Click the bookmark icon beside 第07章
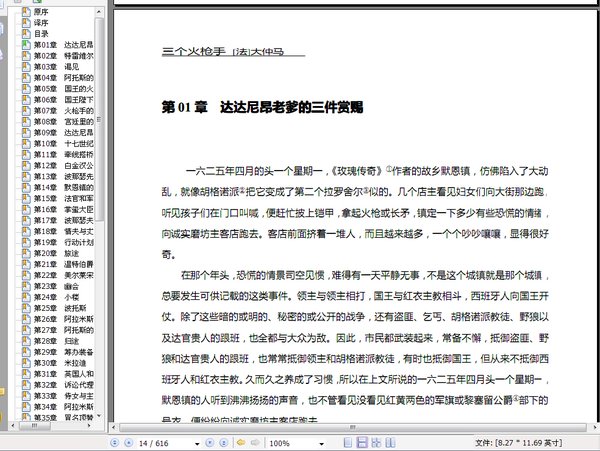Viewport: 600px width, 451px height. pos(26,111)
